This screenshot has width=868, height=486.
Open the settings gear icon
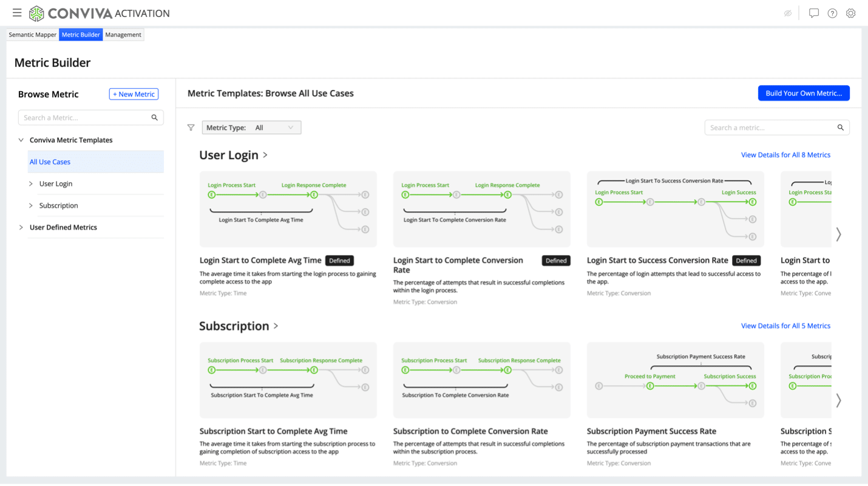(850, 13)
